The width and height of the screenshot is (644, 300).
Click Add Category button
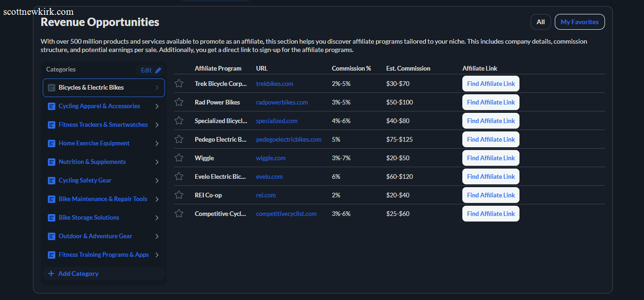point(104,274)
